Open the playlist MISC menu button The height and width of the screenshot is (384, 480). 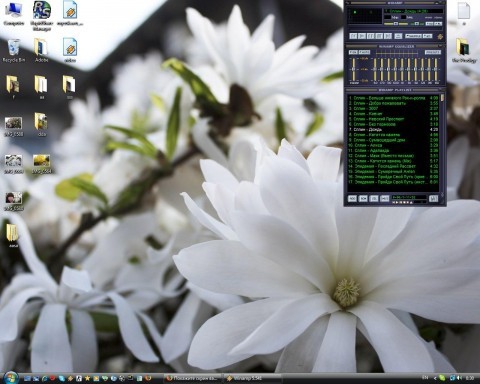pos(385,198)
